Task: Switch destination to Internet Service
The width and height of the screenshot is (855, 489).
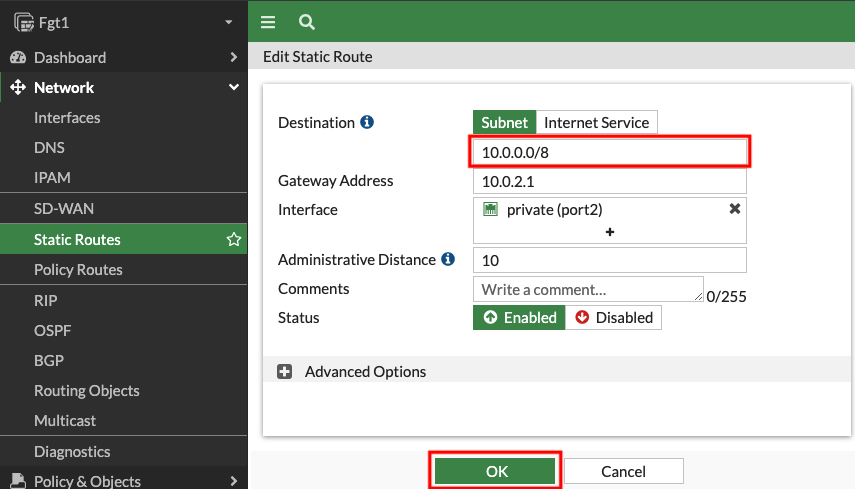Action: (597, 122)
